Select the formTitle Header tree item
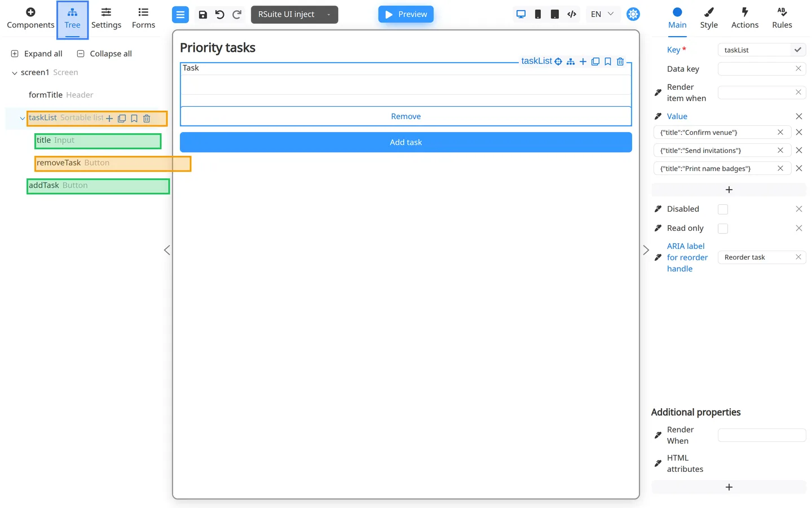Viewport: 812px width, 508px height. [61, 95]
